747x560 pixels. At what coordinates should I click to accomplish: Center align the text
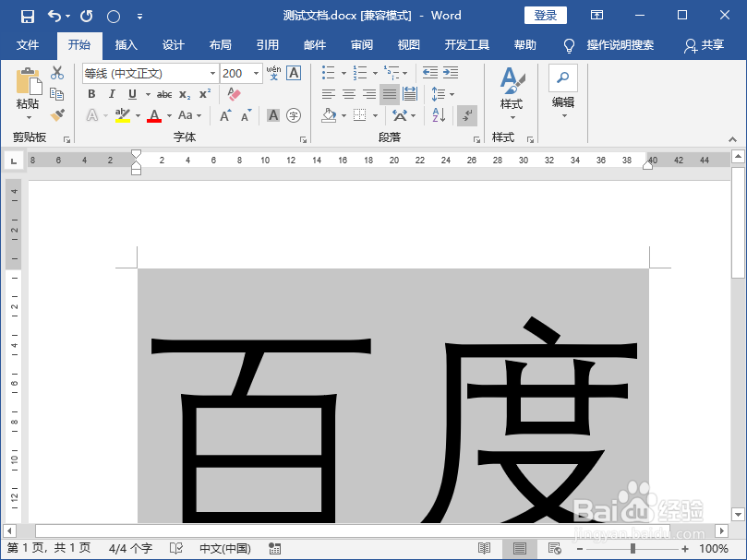click(x=349, y=94)
